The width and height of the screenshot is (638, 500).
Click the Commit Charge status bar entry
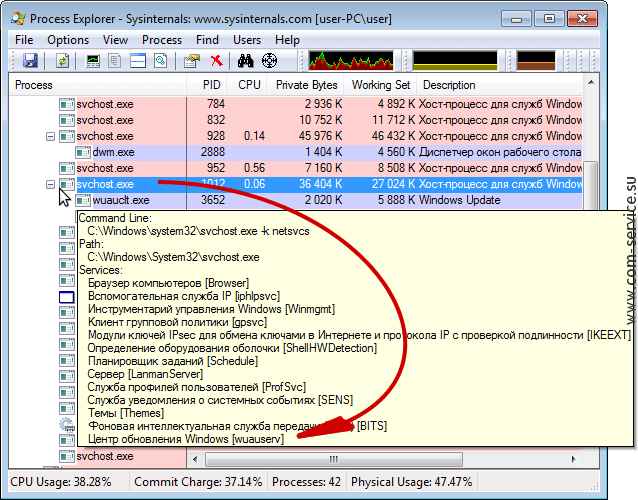tap(198, 482)
